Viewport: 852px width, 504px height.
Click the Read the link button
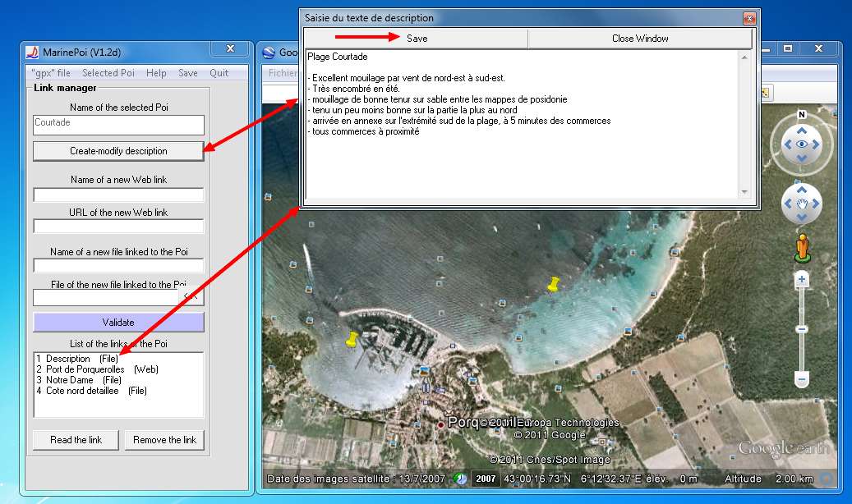(x=76, y=440)
